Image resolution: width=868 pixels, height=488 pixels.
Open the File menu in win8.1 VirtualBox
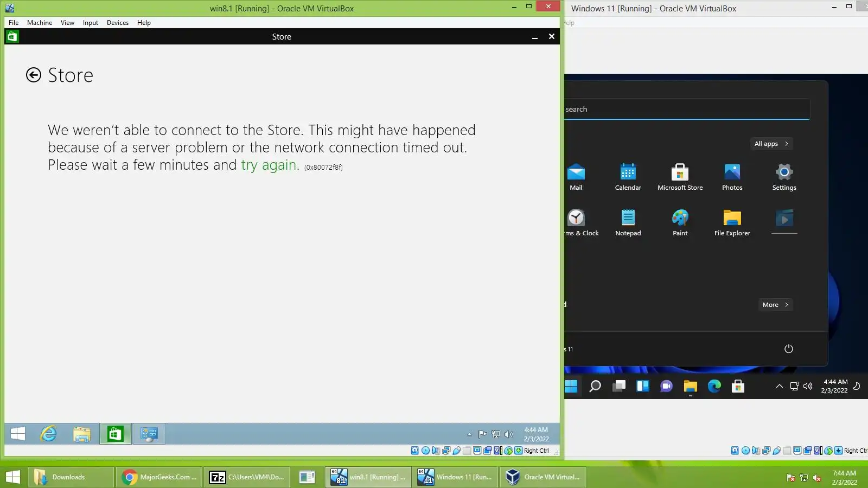(x=14, y=23)
